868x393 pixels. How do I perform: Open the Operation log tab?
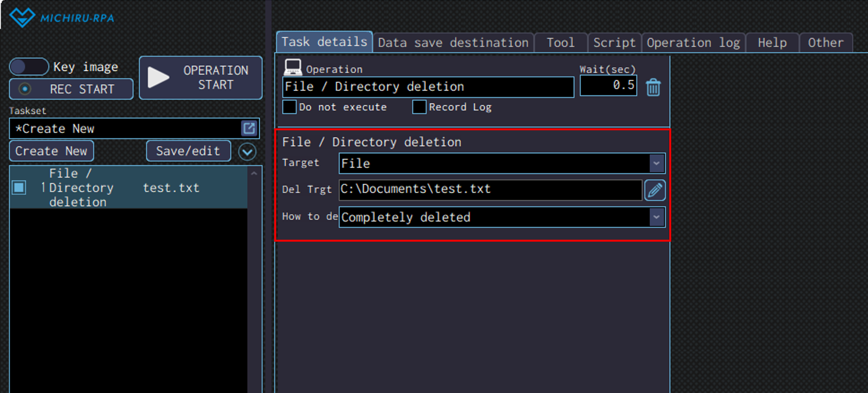(693, 43)
